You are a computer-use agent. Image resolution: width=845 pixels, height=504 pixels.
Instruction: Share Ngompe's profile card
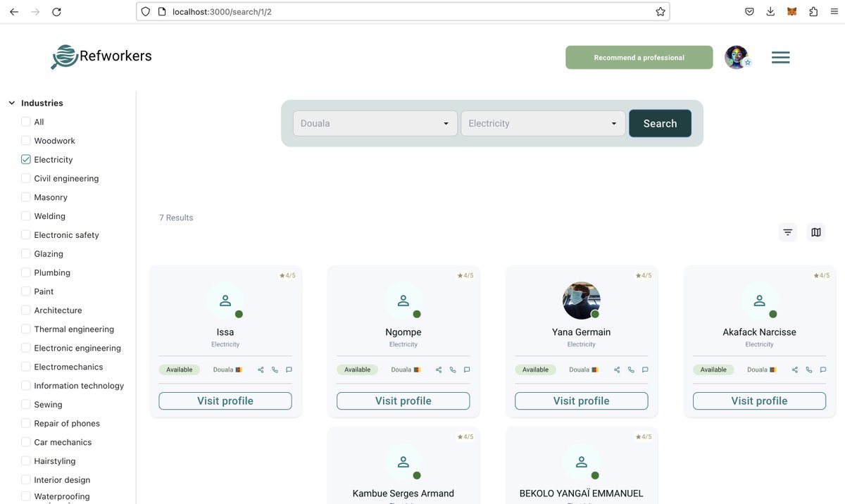(x=439, y=370)
